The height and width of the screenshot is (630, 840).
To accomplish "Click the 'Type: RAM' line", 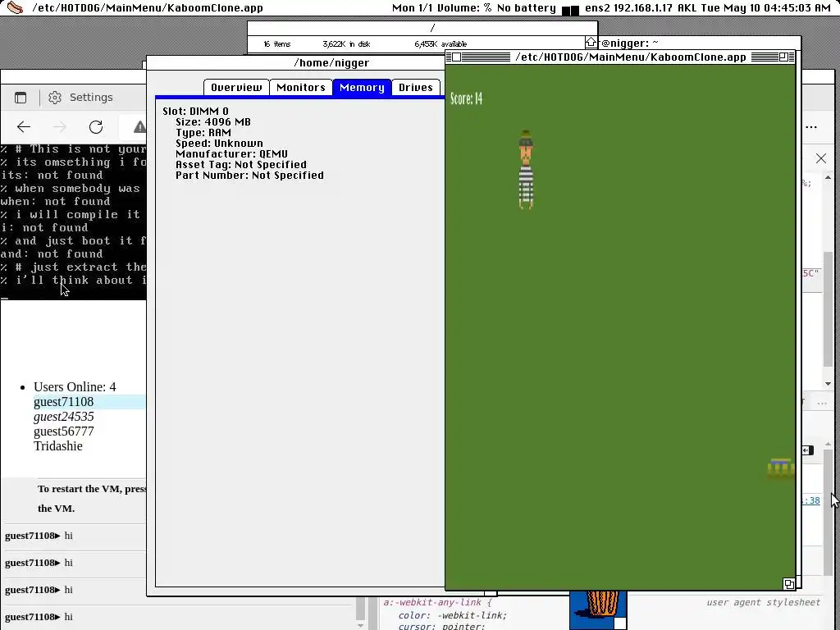I will pos(203,133).
